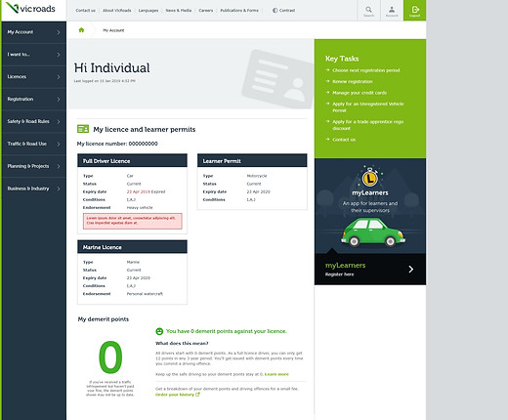The width and height of the screenshot is (508, 420).
Task: Click Contact us in top navigation
Action: (x=86, y=11)
